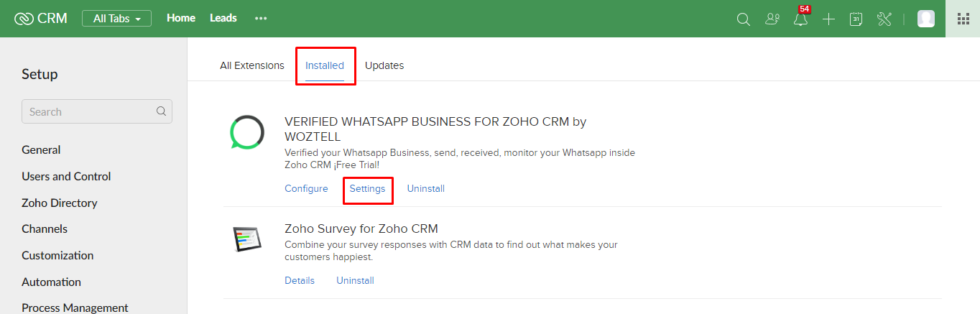The width and height of the screenshot is (980, 314).
Task: Open Automation in Setup sidebar
Action: 51,282
